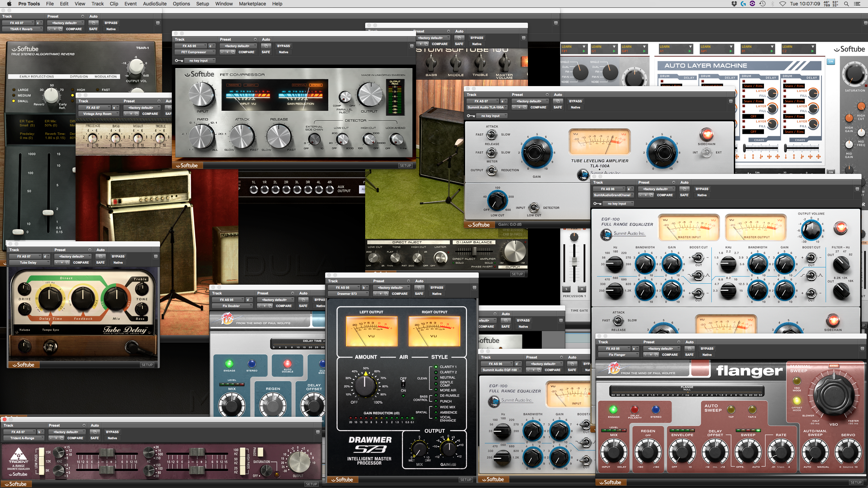Click the Flange Null delay meter display
This screenshot has height=488, width=868.
pos(687,391)
